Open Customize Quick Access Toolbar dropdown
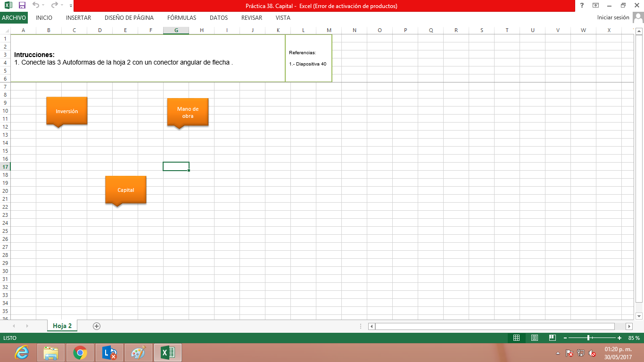Screen dimensions: 644x362 point(71,6)
